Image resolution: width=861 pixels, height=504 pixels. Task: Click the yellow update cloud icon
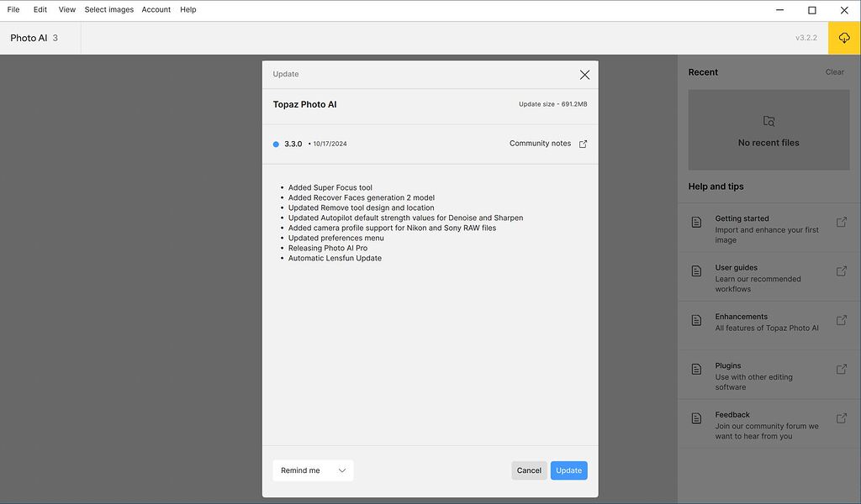[x=843, y=38]
